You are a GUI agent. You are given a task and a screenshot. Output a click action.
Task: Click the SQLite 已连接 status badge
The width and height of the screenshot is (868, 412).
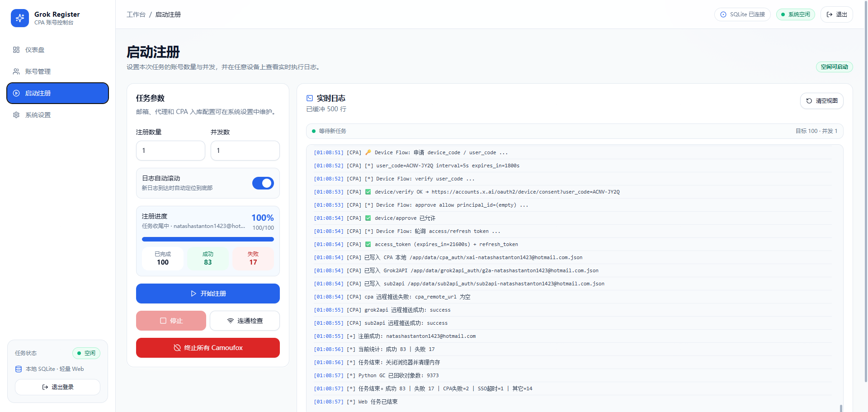point(742,14)
